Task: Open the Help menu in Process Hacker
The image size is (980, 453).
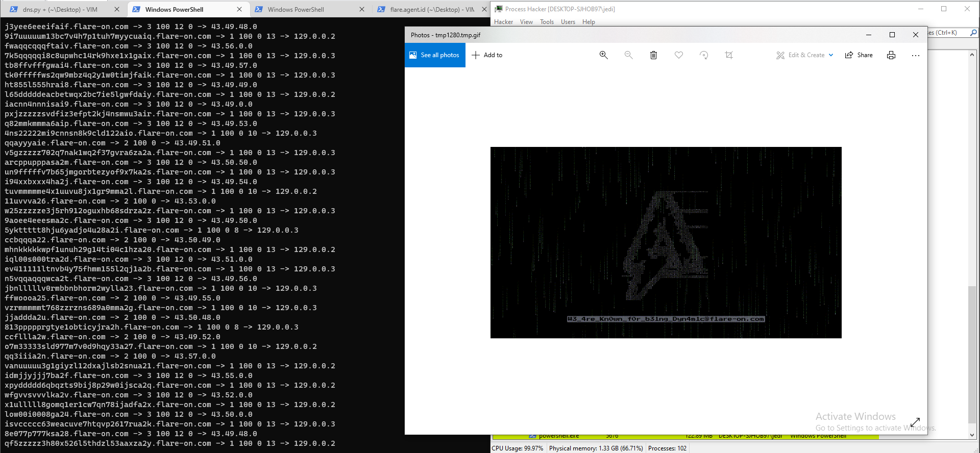Action: (x=589, y=22)
